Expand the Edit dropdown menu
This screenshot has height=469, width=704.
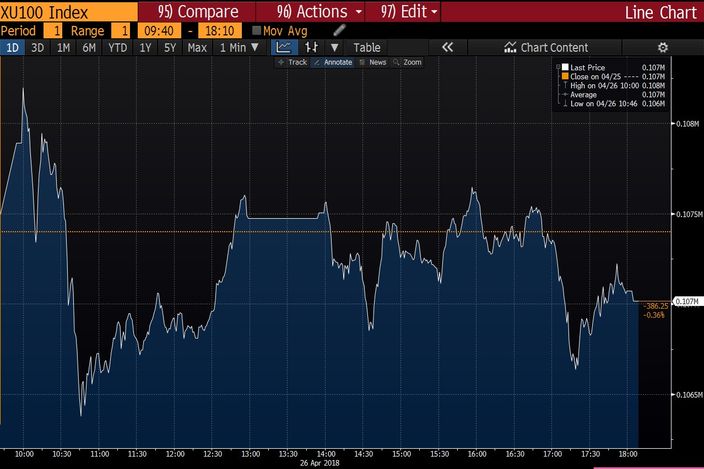coord(409,12)
